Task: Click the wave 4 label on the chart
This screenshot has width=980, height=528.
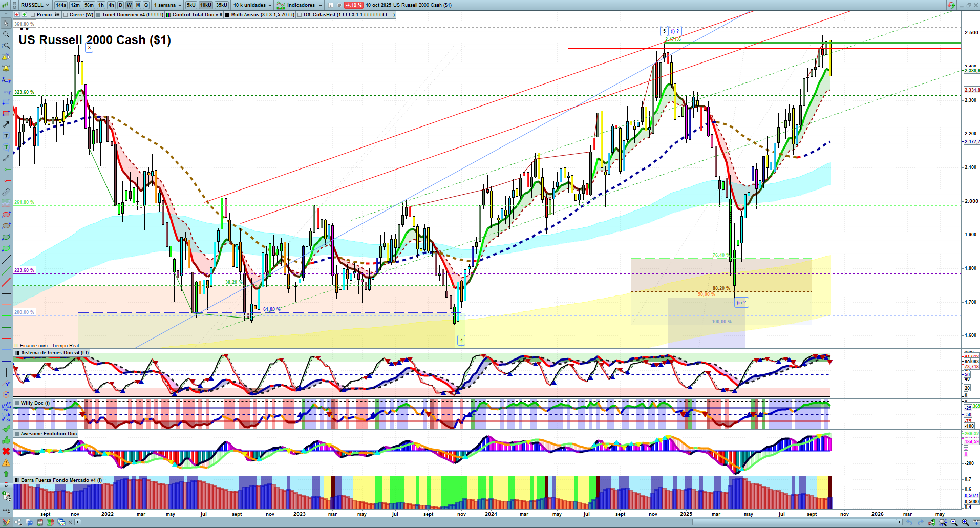Action: point(461,340)
